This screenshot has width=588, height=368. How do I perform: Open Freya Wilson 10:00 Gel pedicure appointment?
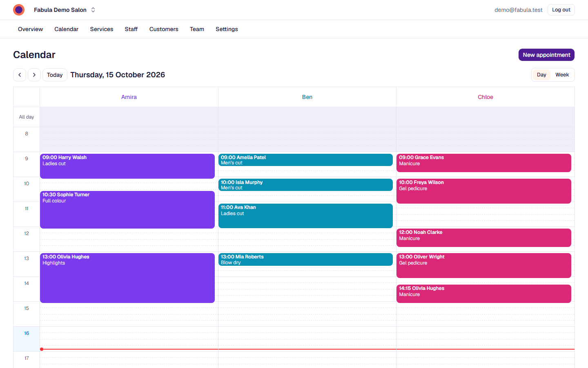tap(484, 191)
